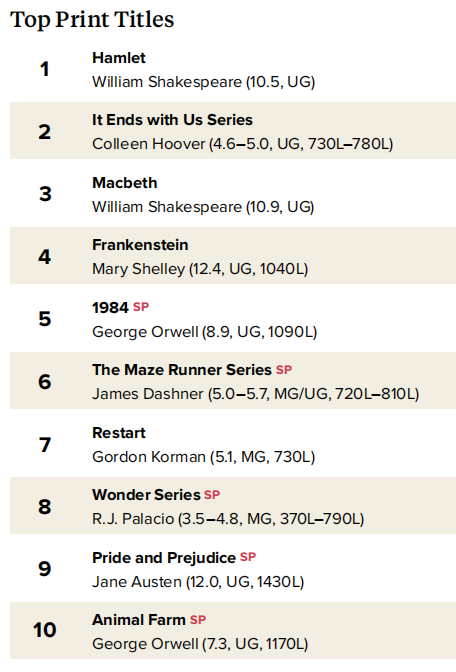Image resolution: width=456 pixels, height=672 pixels.
Task: Click the SP badge next to 1984
Action: coord(141,307)
